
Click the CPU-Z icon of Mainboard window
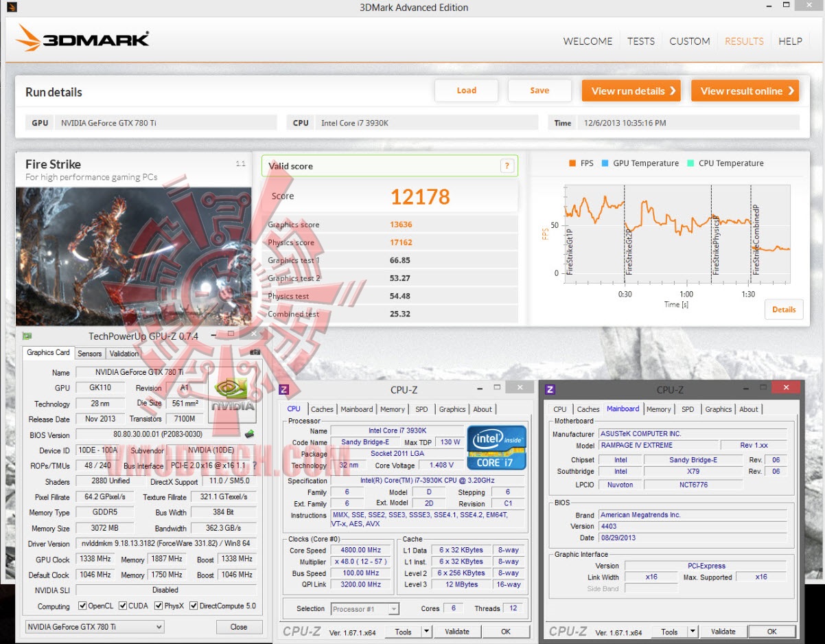click(549, 389)
